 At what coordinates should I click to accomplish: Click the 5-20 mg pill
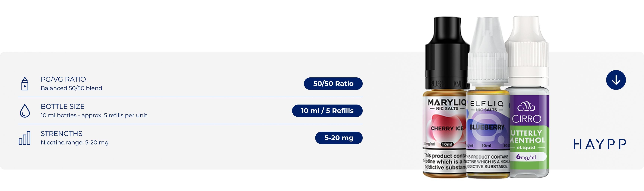tap(339, 138)
